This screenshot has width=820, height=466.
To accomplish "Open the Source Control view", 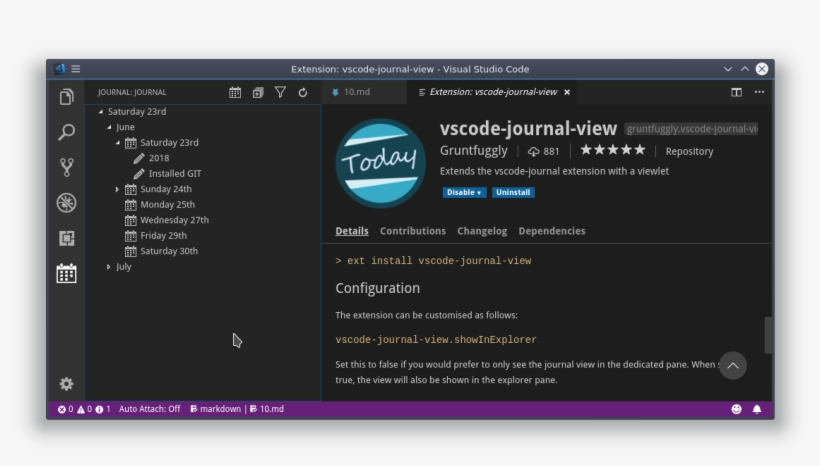I will (66, 167).
